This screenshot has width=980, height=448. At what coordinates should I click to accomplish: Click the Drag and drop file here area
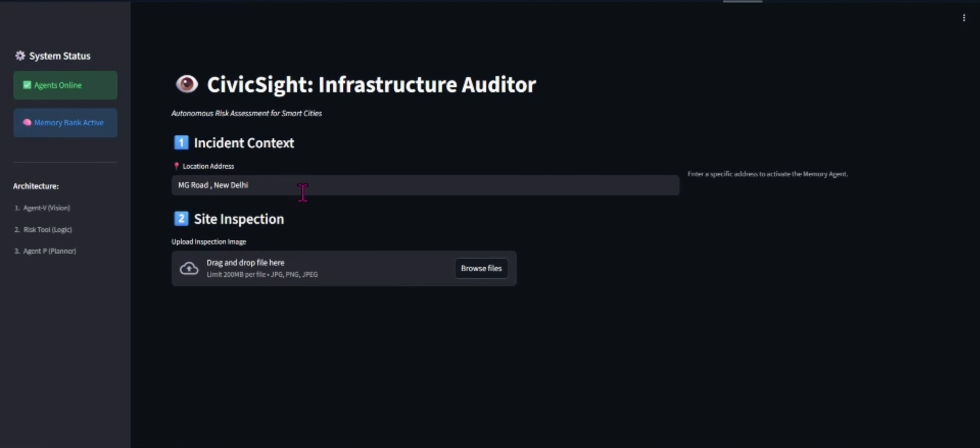point(344,268)
